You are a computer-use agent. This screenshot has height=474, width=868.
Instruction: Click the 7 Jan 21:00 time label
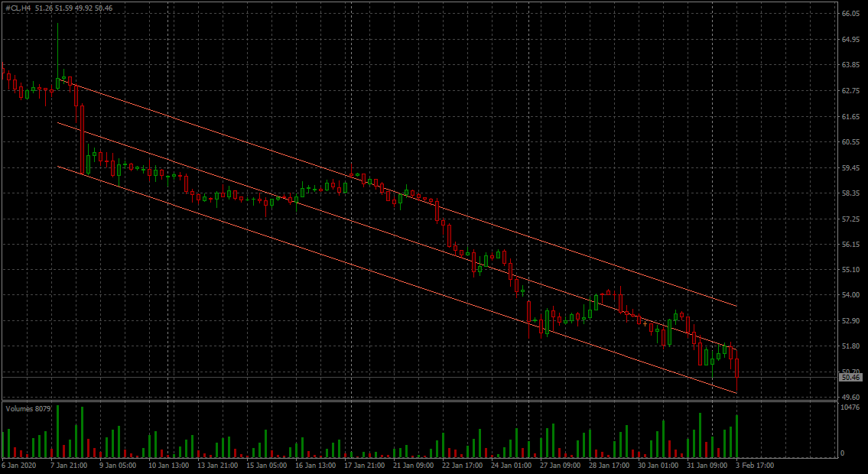(68, 465)
